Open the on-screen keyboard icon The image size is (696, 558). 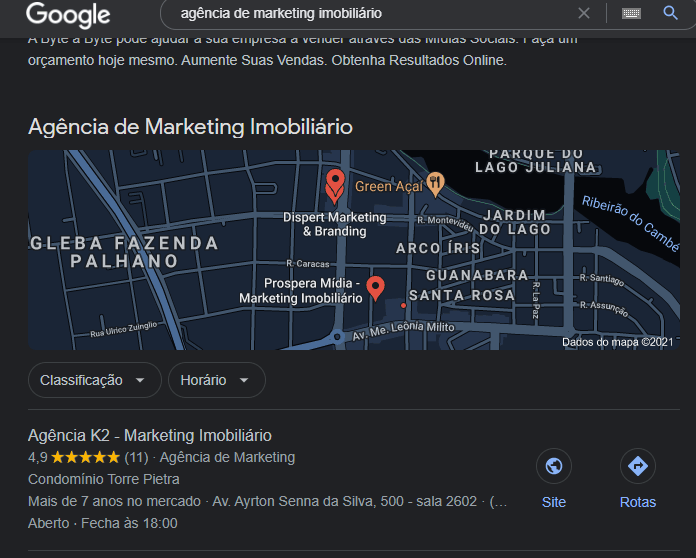click(x=631, y=13)
